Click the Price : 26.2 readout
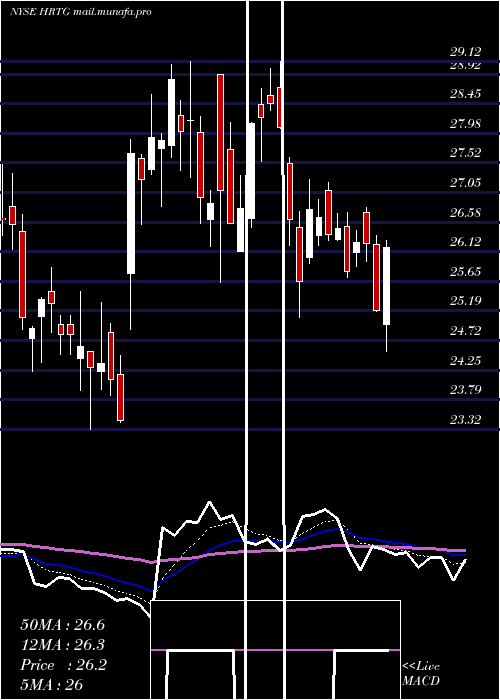The height and width of the screenshot is (700, 500). click(x=63, y=665)
